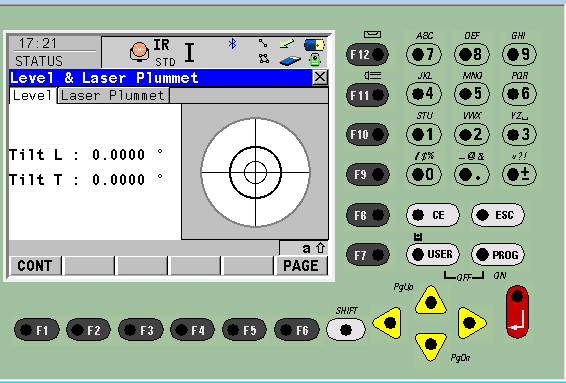Image resolution: width=566 pixels, height=383 pixels.
Task: Click the Tilt L value 0.0000
Action: pos(118,154)
